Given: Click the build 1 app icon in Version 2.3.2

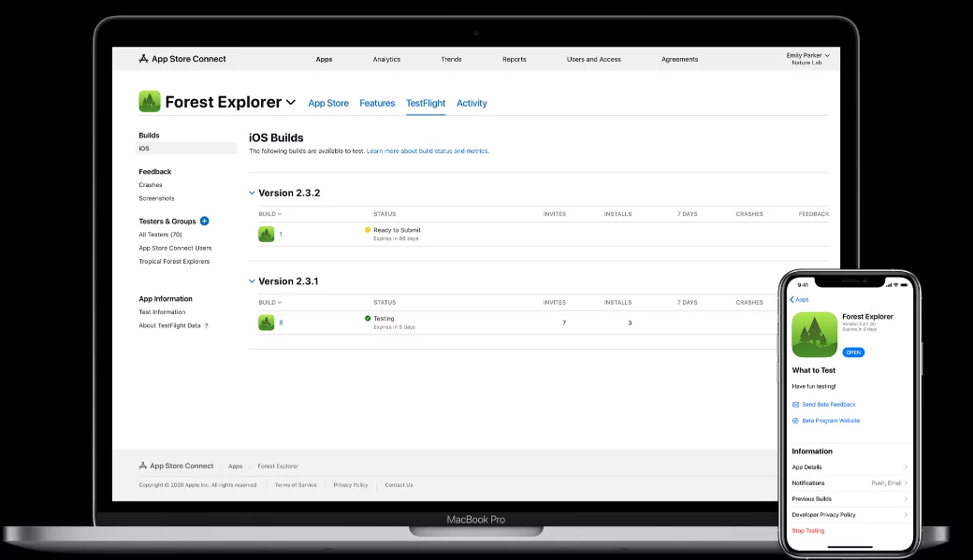Looking at the screenshot, I should [x=267, y=234].
